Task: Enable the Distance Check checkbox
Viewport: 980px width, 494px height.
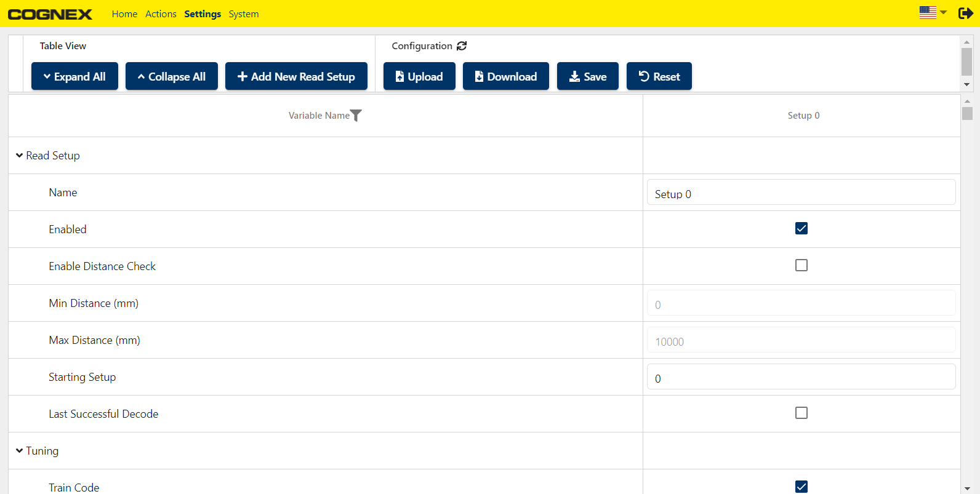Action: coord(801,266)
